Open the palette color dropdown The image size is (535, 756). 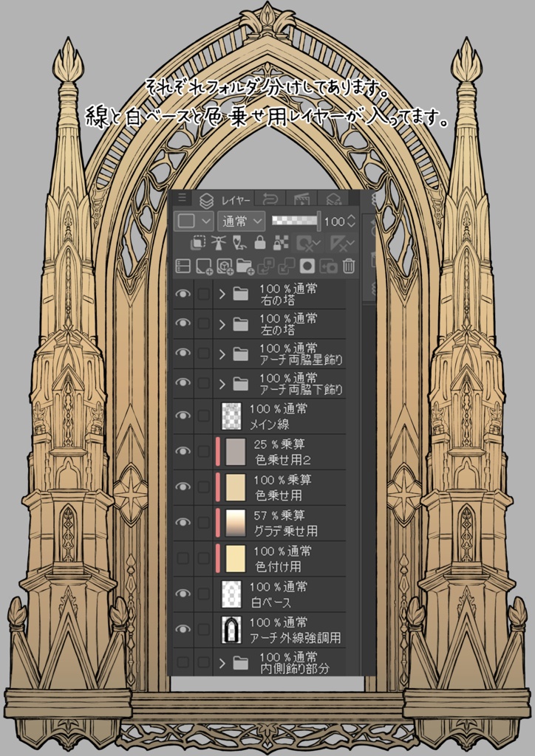[194, 221]
